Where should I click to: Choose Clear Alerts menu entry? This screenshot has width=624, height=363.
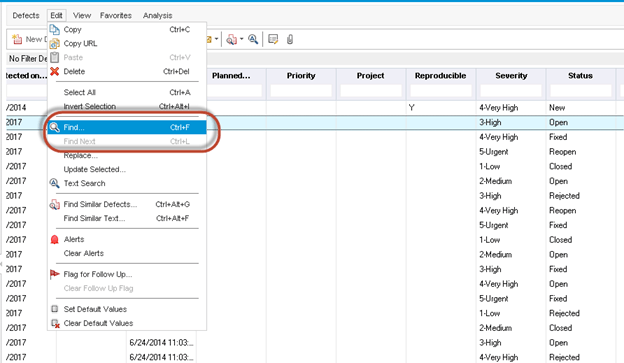click(x=127, y=253)
